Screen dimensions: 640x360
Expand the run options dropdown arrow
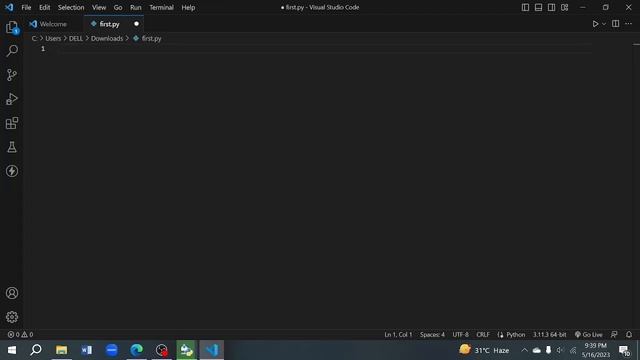pos(604,24)
